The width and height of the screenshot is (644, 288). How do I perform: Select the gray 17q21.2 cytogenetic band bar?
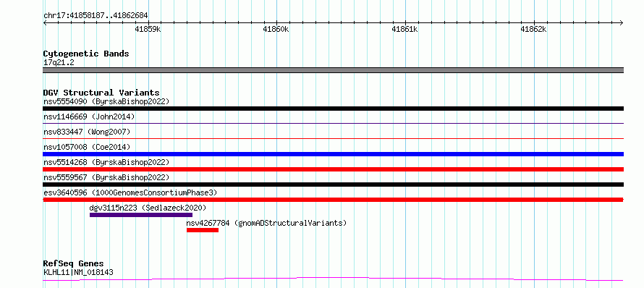pyautogui.click(x=333, y=70)
